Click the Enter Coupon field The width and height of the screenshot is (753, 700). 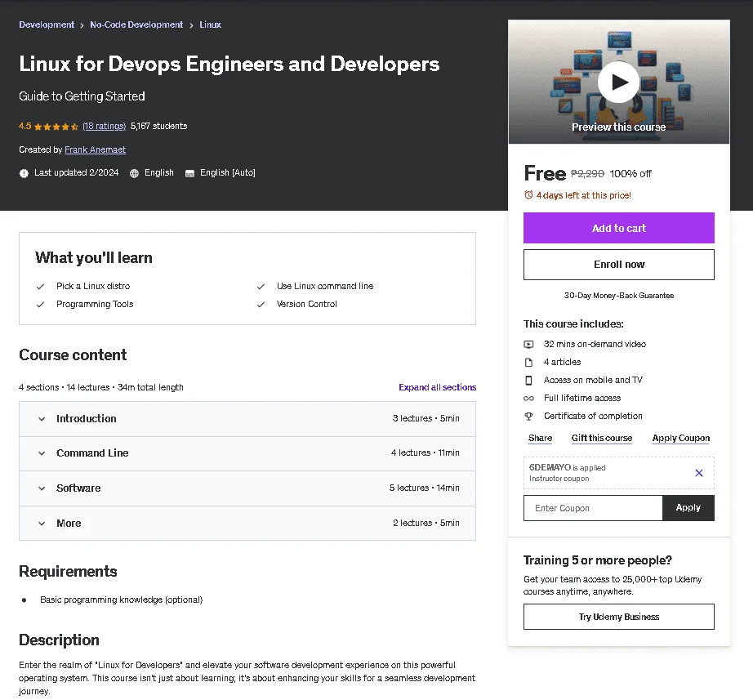593,508
